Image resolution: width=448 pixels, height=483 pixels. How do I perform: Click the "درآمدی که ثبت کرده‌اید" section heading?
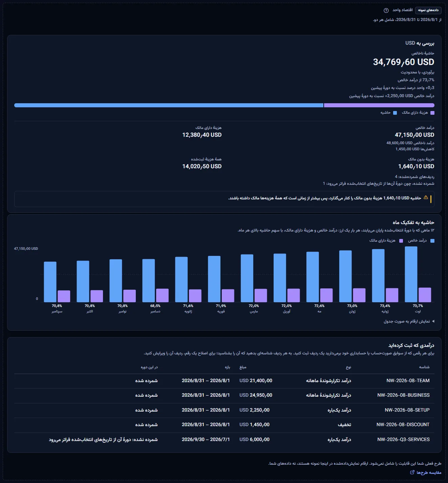point(411,346)
